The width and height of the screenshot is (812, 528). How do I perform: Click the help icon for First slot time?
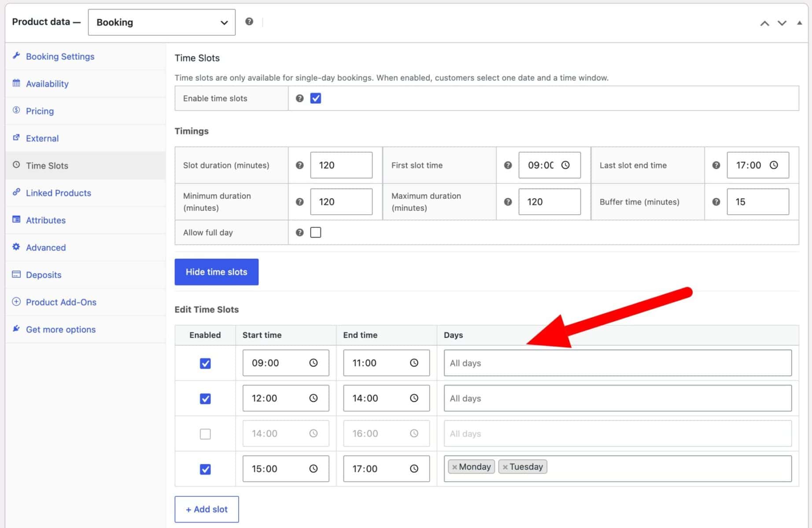508,165
